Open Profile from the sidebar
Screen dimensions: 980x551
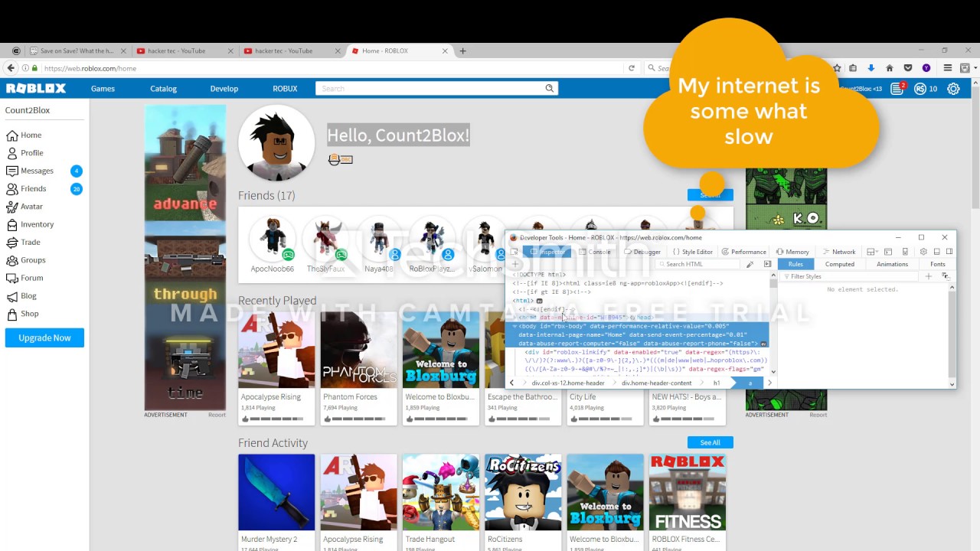(24, 153)
